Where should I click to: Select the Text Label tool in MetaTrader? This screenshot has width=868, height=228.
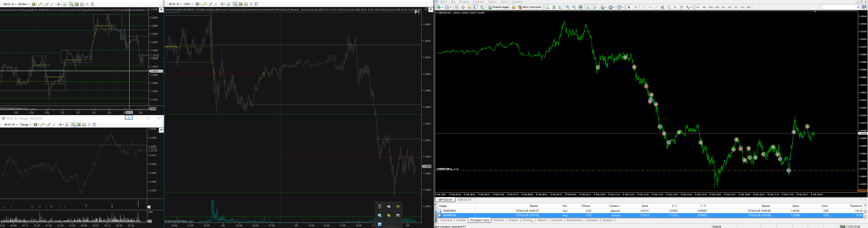coord(681,7)
